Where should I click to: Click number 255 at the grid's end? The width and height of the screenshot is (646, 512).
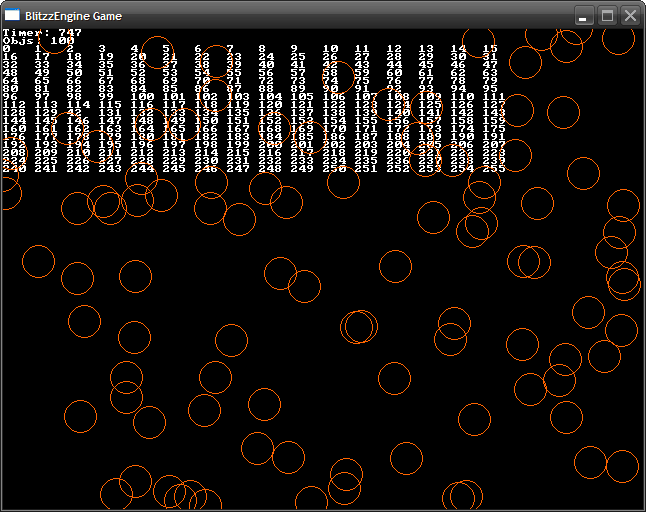[x=493, y=169]
